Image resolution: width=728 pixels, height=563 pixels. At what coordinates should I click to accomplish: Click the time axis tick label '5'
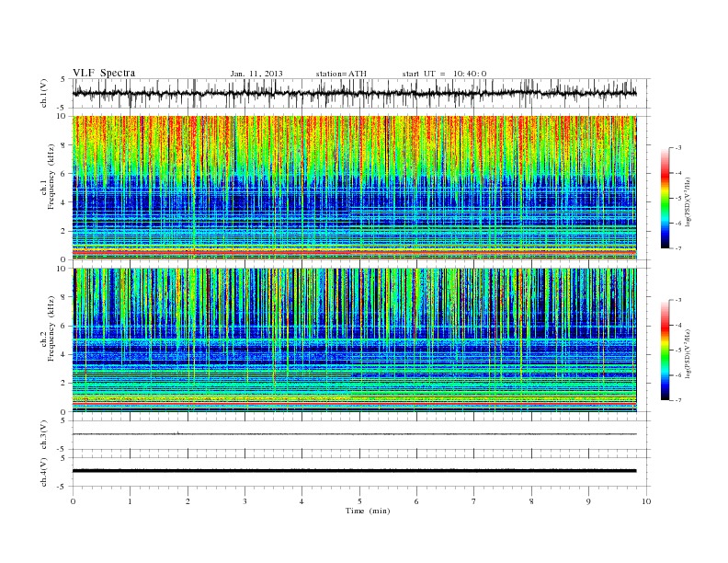point(359,501)
